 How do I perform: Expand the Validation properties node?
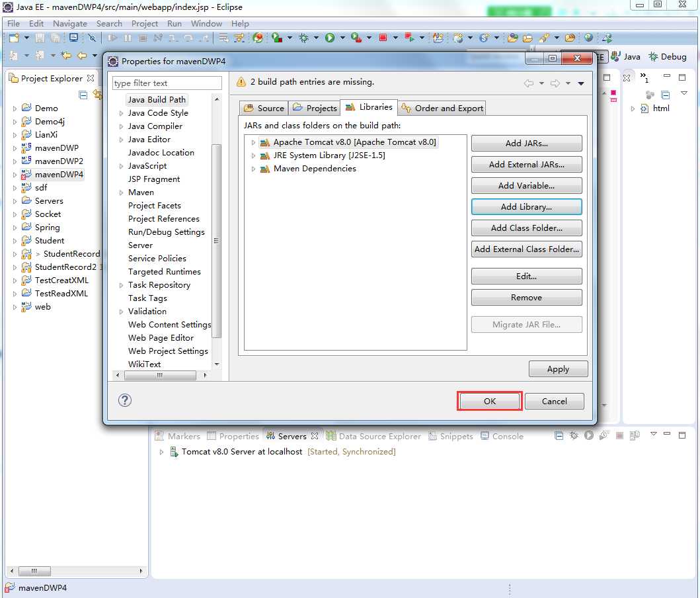[x=120, y=312]
